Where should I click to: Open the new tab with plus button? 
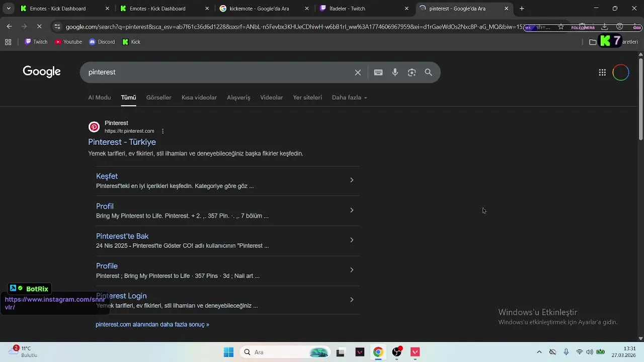[522, 9]
